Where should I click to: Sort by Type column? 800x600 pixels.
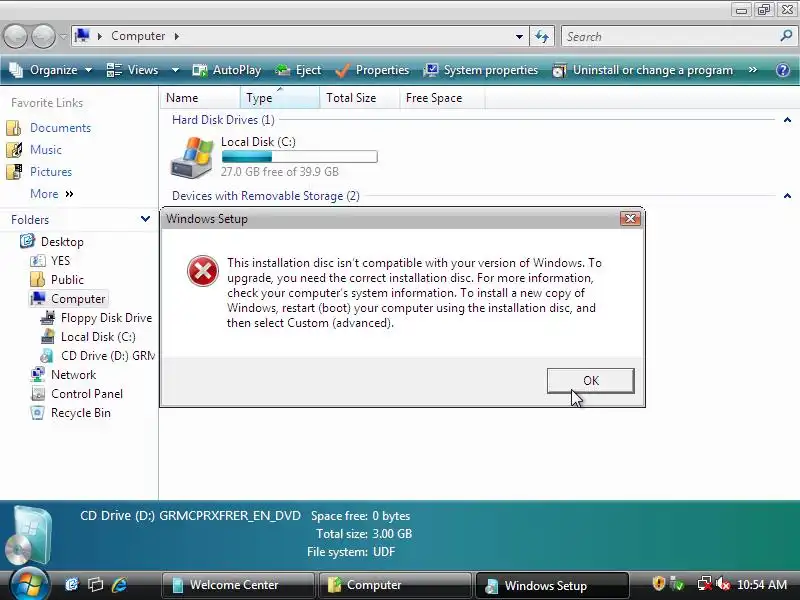point(280,97)
